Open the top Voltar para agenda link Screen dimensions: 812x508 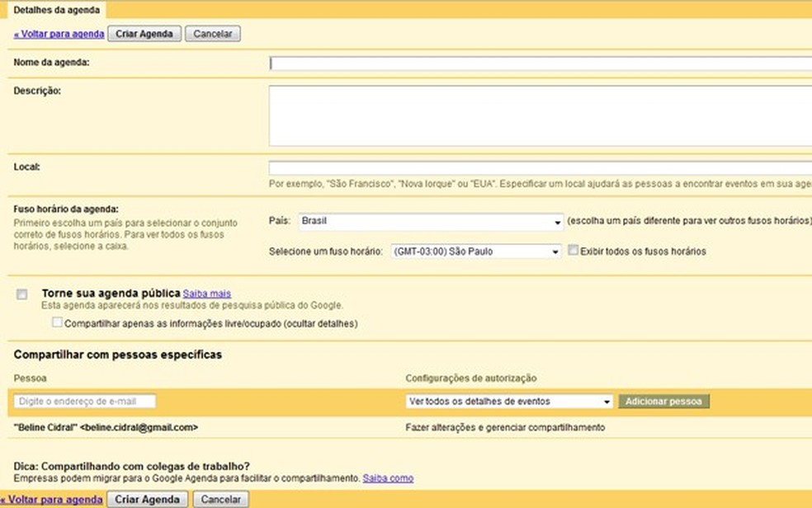point(59,34)
